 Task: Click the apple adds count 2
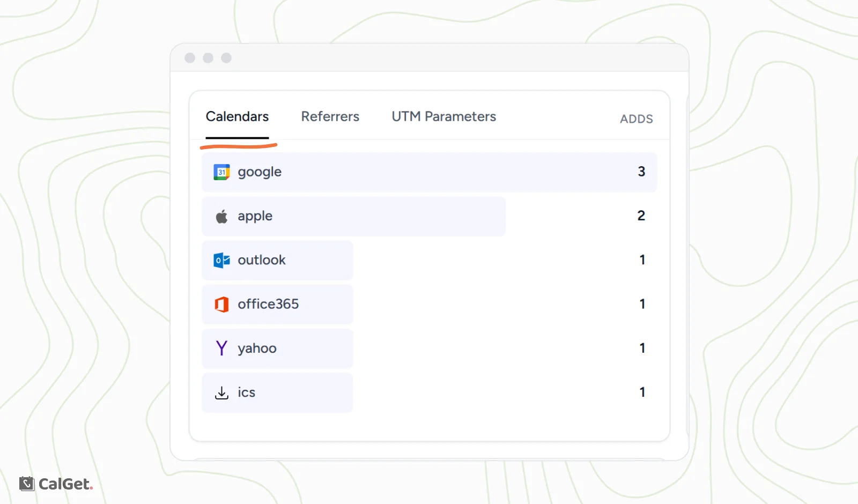tap(641, 216)
